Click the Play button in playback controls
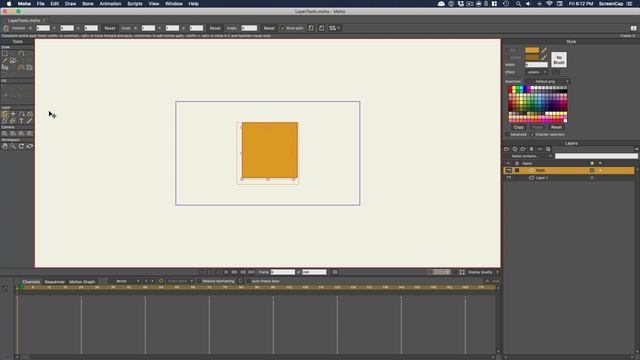640x360 pixels. point(226,272)
